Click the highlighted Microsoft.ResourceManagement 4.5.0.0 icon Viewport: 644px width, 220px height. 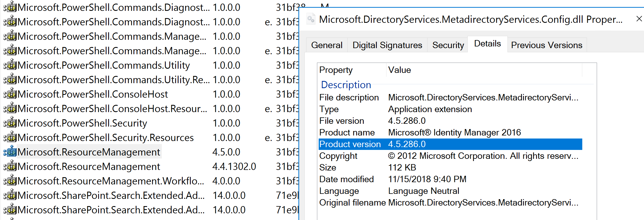(x=10, y=152)
